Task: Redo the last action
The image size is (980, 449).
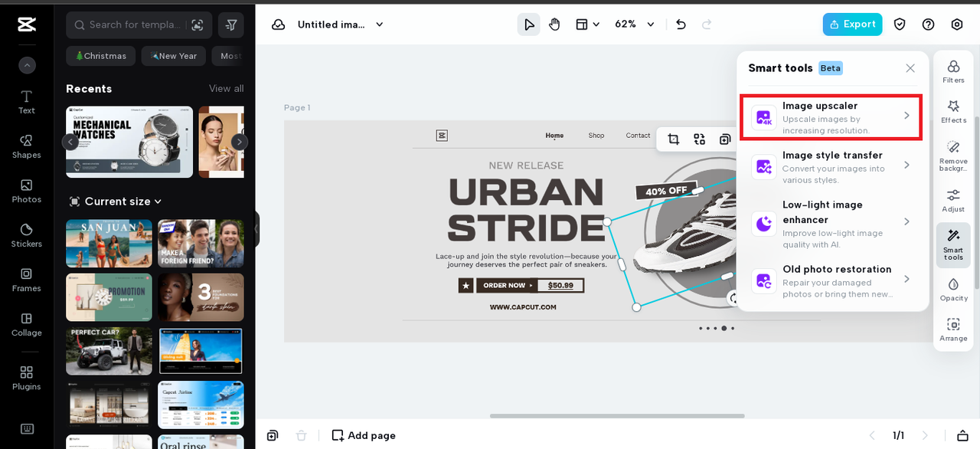Action: click(x=707, y=25)
